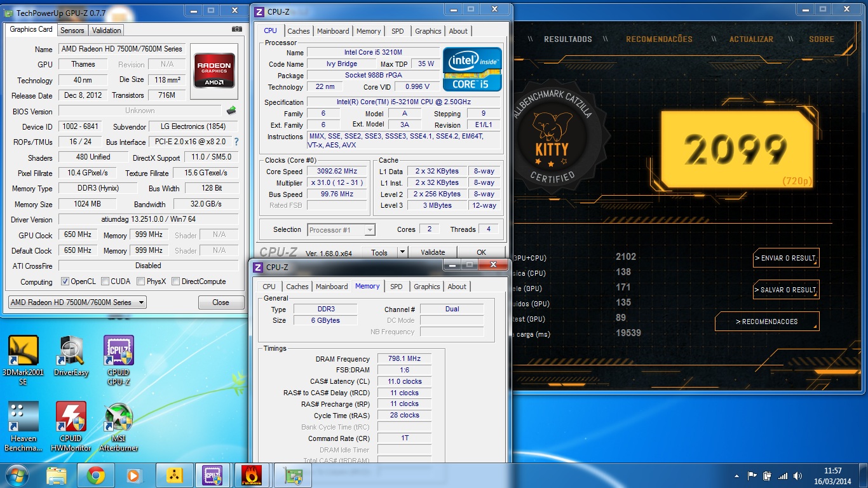
Task: Click the Action Center flag tray icon
Action: (x=752, y=475)
